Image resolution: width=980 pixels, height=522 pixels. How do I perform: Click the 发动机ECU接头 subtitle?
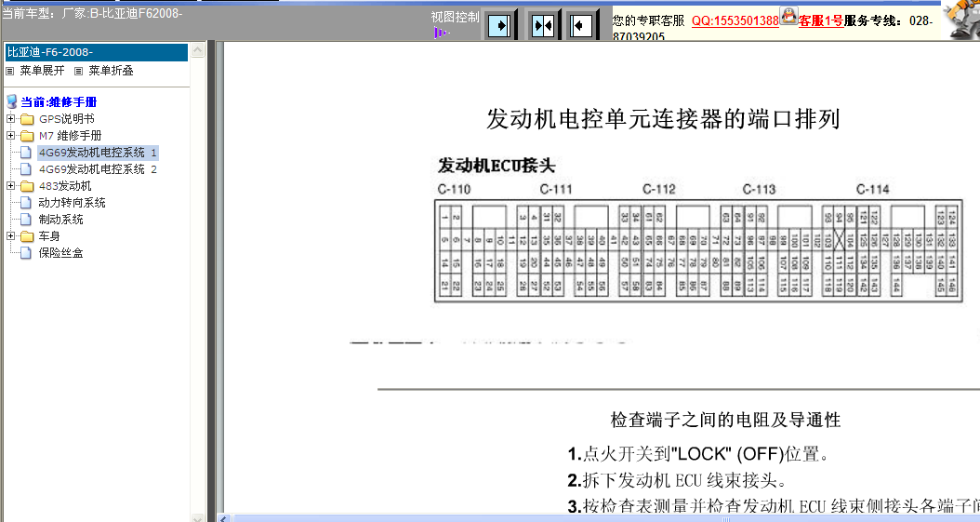click(497, 166)
